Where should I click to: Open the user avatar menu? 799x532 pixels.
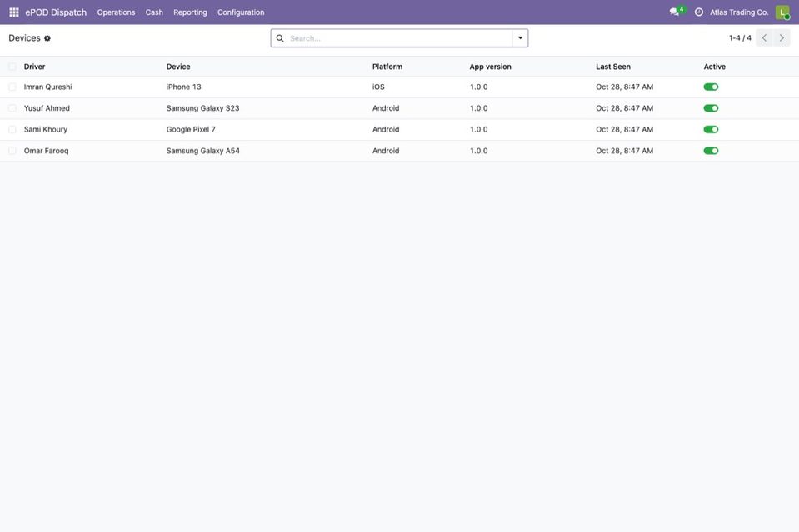pyautogui.click(x=782, y=12)
